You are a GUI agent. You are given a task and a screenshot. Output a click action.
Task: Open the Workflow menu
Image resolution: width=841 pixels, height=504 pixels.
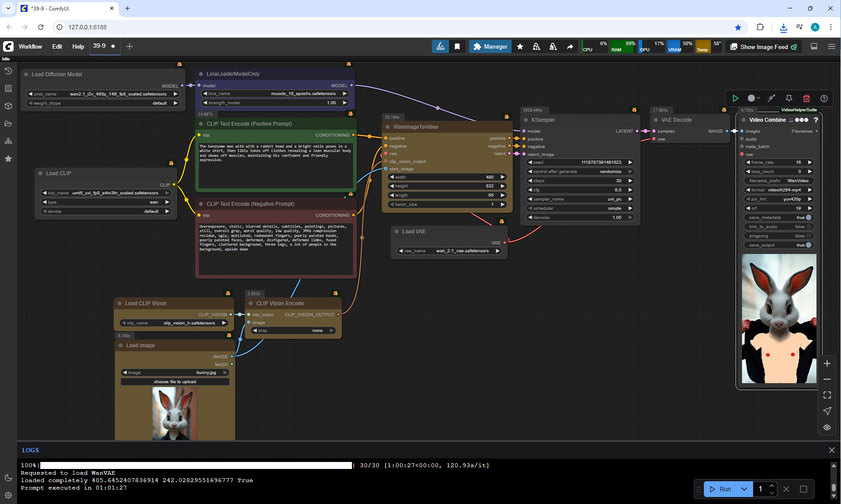(x=30, y=46)
